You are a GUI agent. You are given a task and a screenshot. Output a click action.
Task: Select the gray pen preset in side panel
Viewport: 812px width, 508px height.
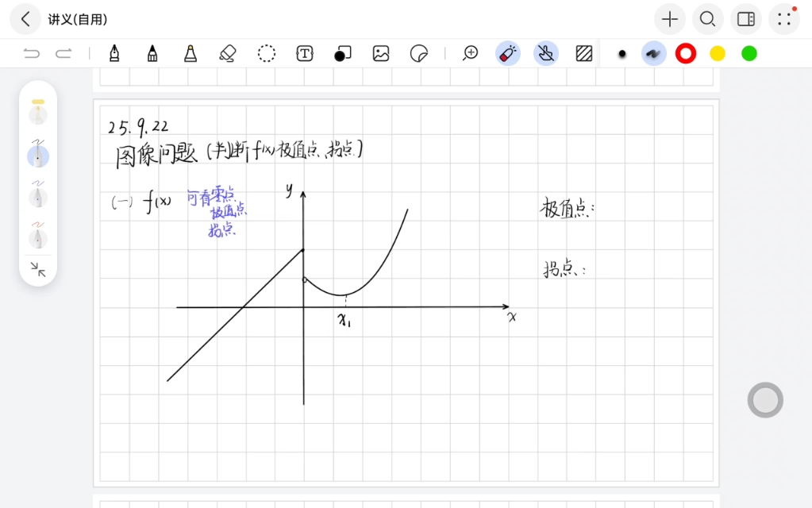pyautogui.click(x=38, y=194)
